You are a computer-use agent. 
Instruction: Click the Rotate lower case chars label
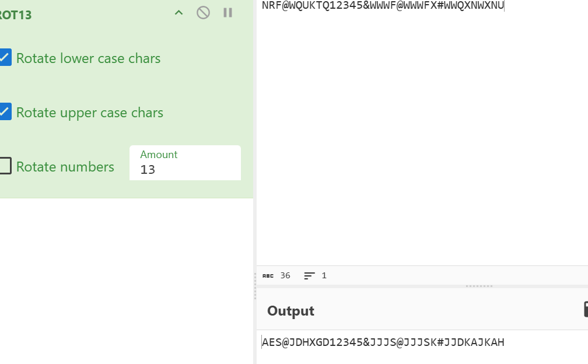pyautogui.click(x=88, y=58)
